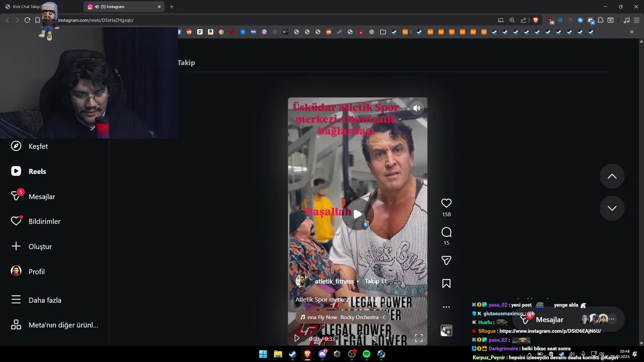The width and height of the screenshot is (644, 362).
Task: Open Brave Shields lion icon
Action: [x=535, y=20]
